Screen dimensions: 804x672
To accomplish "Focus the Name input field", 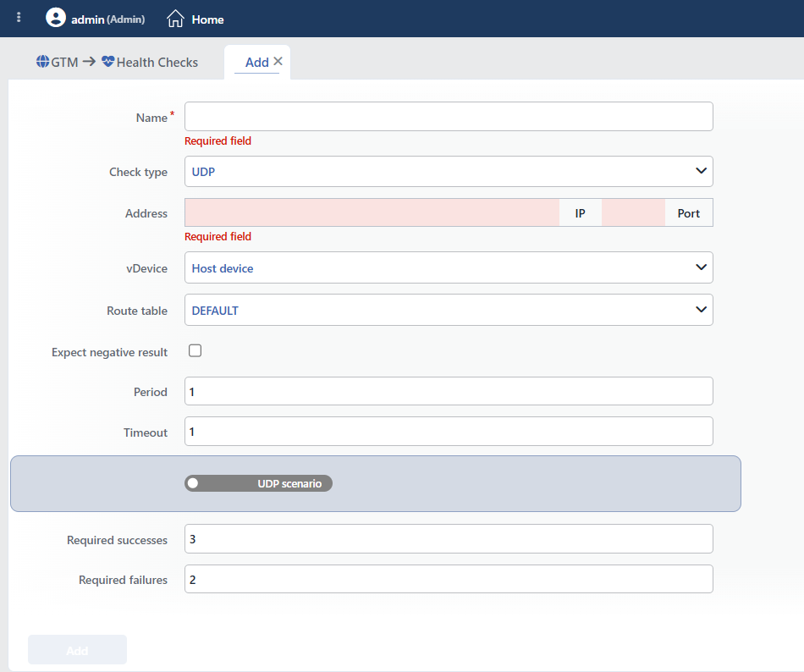I will (x=449, y=116).
